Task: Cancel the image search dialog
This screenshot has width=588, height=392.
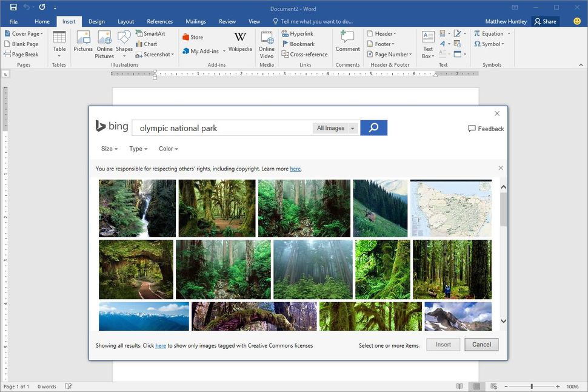Action: click(481, 344)
